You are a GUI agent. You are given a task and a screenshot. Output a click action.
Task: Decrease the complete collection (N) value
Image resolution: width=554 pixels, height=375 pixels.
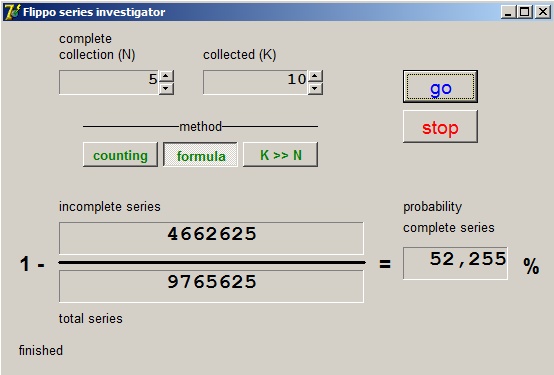(166, 88)
